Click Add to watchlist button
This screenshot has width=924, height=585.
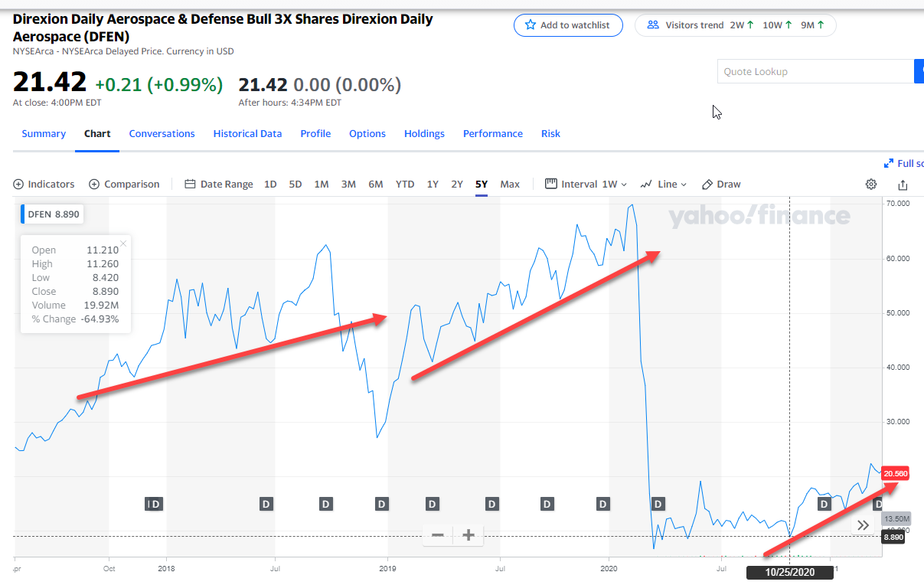click(566, 25)
